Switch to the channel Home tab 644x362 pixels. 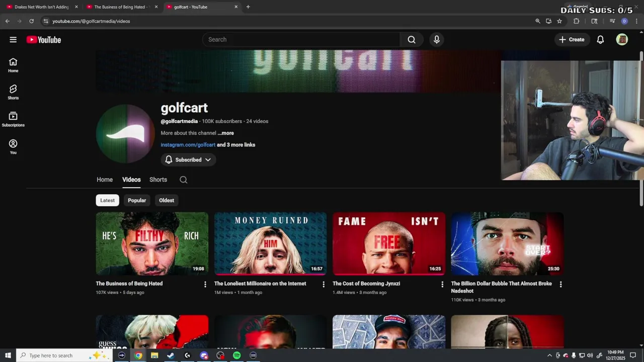pos(105,179)
